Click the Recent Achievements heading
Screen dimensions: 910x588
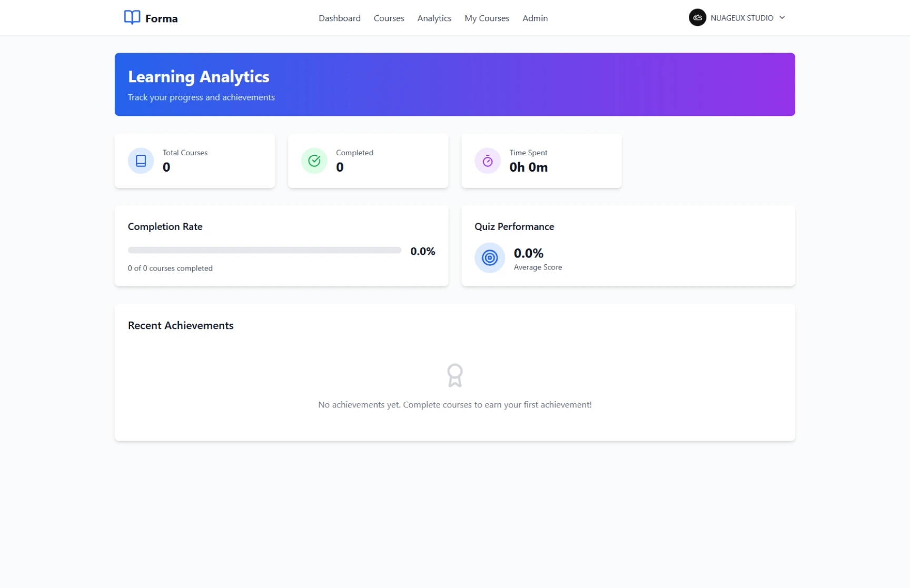point(181,325)
